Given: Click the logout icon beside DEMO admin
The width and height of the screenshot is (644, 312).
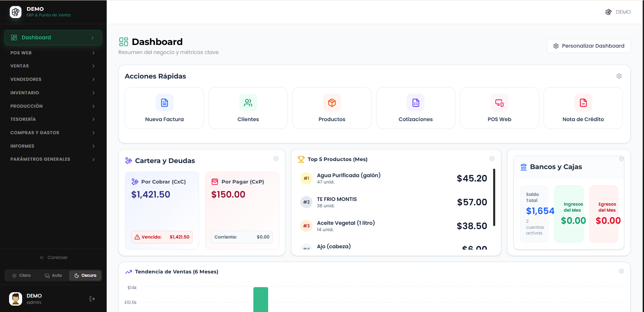Looking at the screenshot, I should coord(92,299).
